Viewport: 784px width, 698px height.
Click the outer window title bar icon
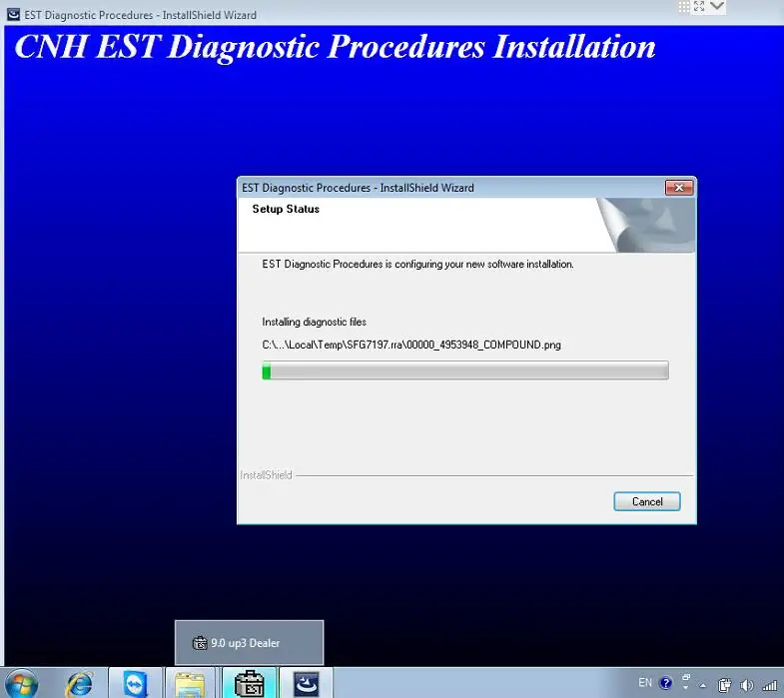pyautogui.click(x=14, y=15)
